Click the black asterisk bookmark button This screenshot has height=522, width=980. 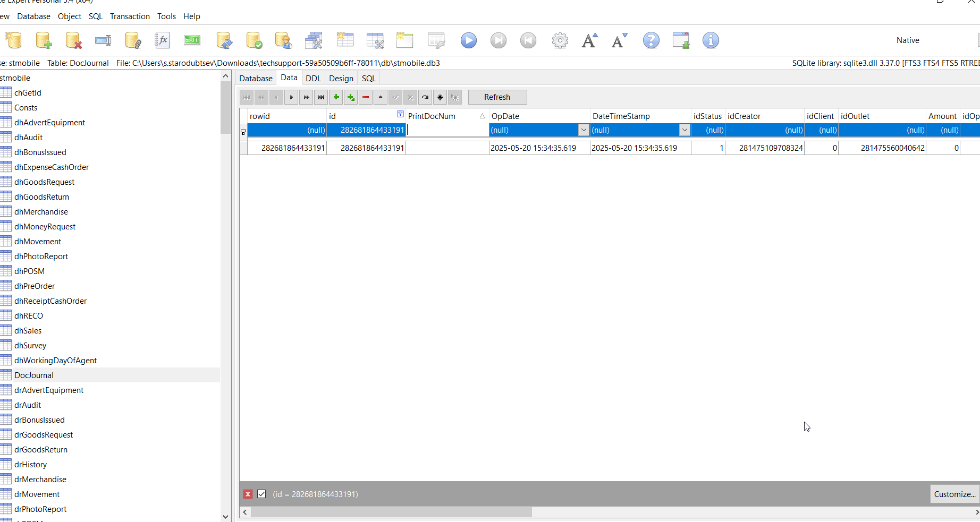coord(440,97)
